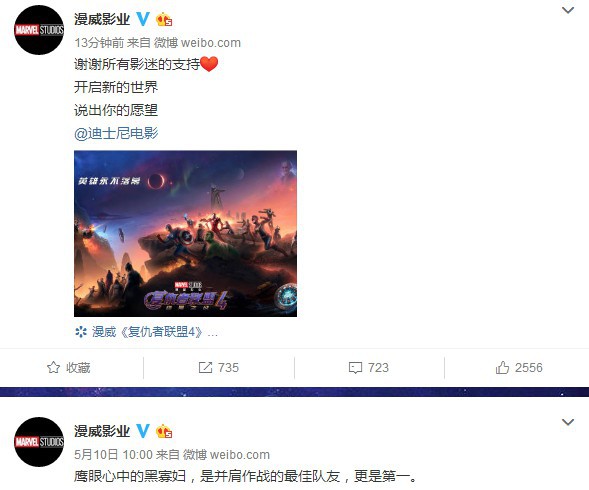Follow the @迪士尼电影 mention link
The height and width of the screenshot is (490, 589).
coord(116,133)
